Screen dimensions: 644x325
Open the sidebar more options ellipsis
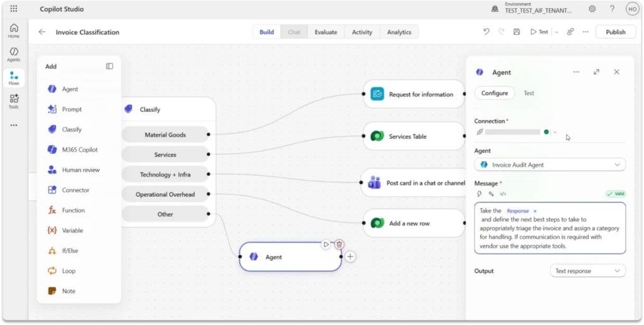(x=14, y=125)
